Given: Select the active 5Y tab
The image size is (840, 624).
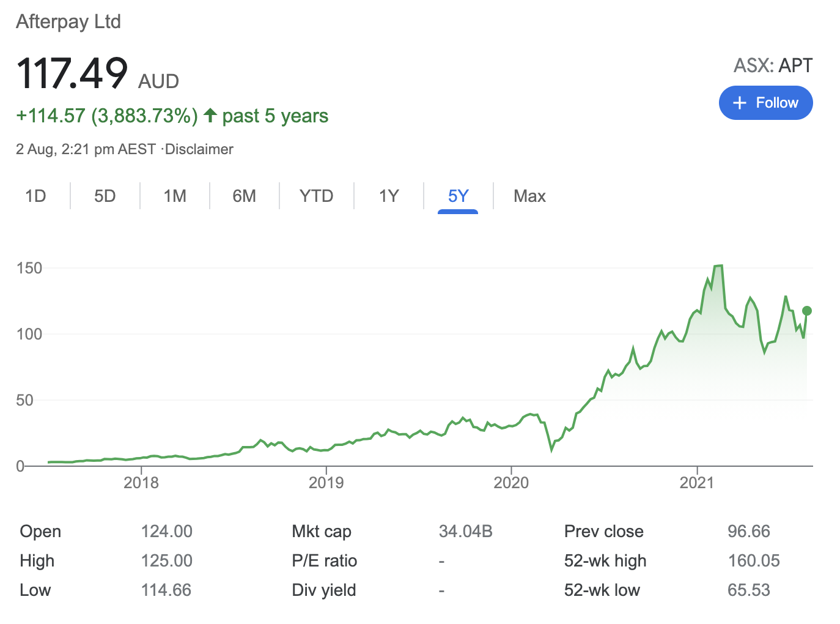Looking at the screenshot, I should tap(458, 196).
